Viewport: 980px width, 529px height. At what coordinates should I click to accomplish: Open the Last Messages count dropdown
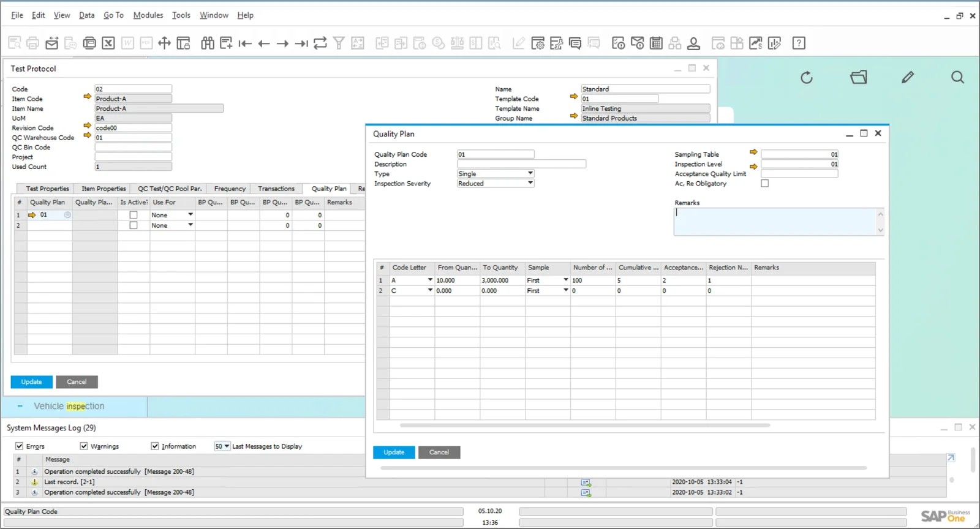tap(222, 446)
